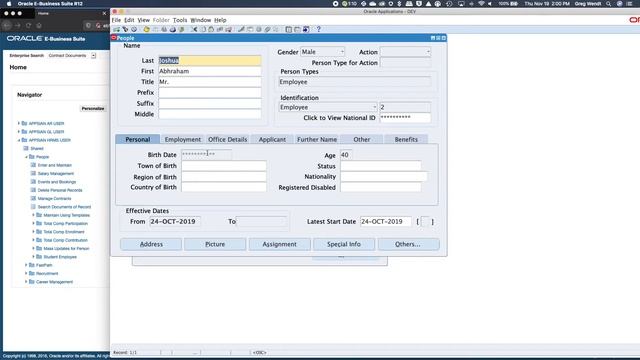
Task: Open the View menu
Action: tap(143, 20)
